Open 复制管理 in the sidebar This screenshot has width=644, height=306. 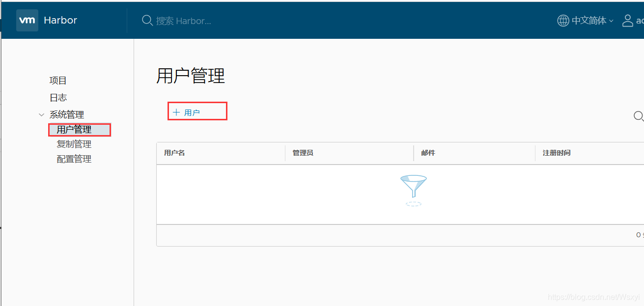coord(74,144)
